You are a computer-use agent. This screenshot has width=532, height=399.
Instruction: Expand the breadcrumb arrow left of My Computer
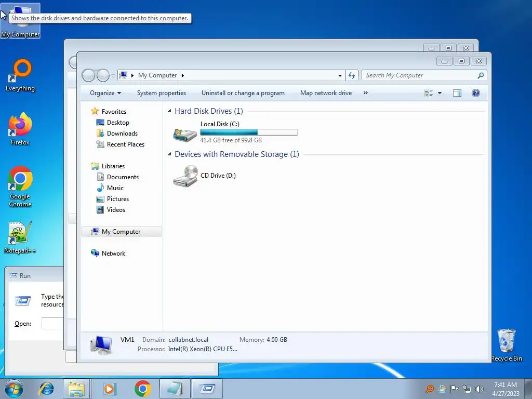pos(132,75)
